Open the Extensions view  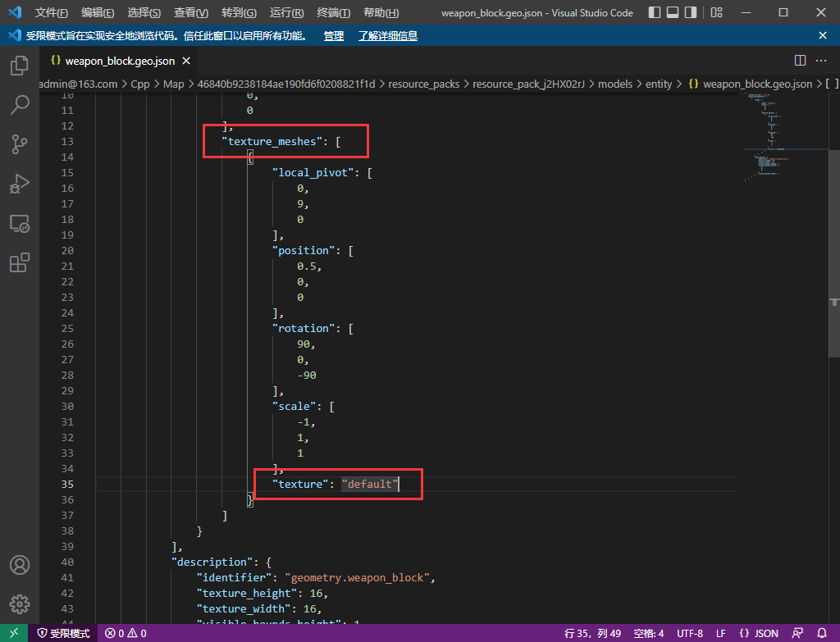(20, 262)
